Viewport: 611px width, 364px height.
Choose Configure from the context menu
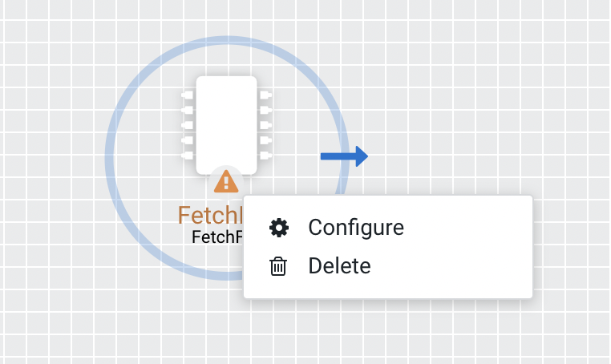coord(356,228)
